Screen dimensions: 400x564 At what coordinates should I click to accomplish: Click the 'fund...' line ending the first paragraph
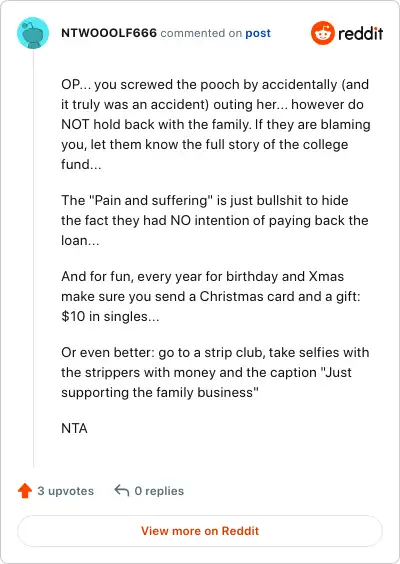81,165
